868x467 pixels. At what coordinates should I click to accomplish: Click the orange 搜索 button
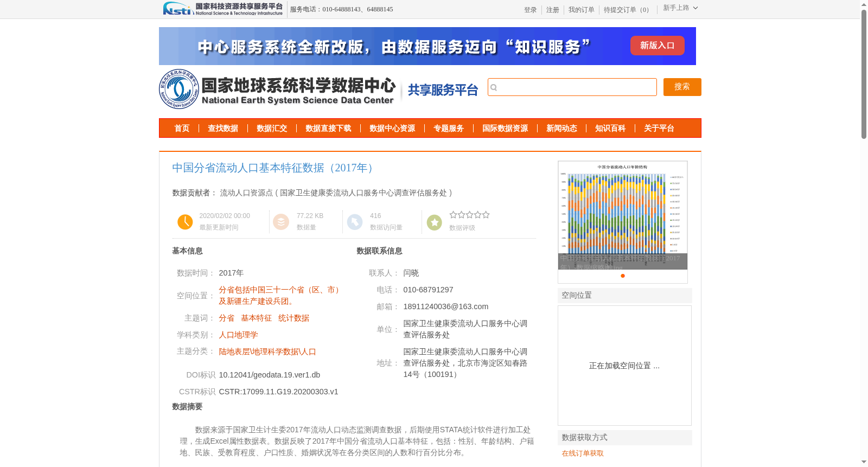pyautogui.click(x=682, y=87)
